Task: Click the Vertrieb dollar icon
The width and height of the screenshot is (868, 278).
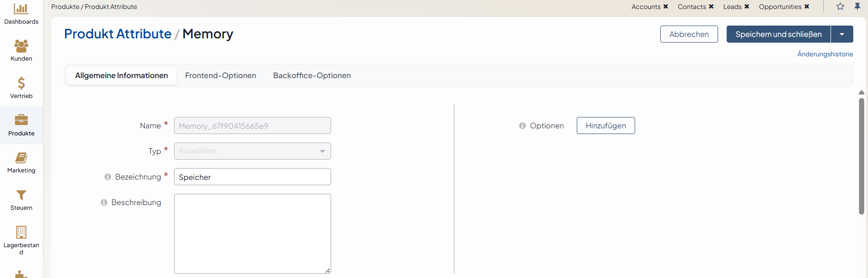Action: tap(21, 83)
